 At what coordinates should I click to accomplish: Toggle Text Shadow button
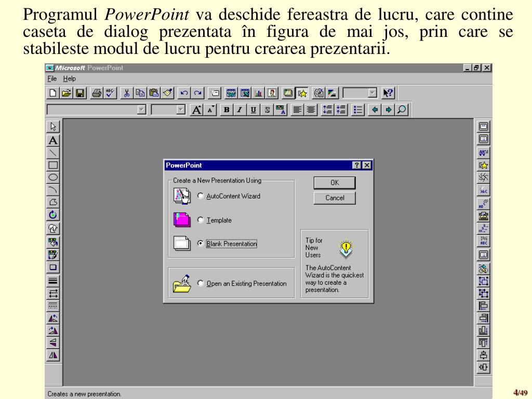pos(267,110)
